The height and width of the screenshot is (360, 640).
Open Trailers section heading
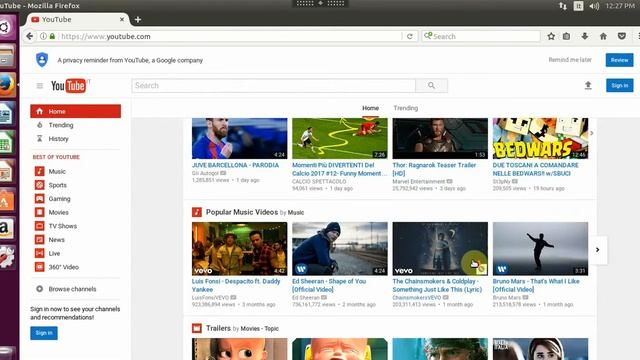click(218, 328)
